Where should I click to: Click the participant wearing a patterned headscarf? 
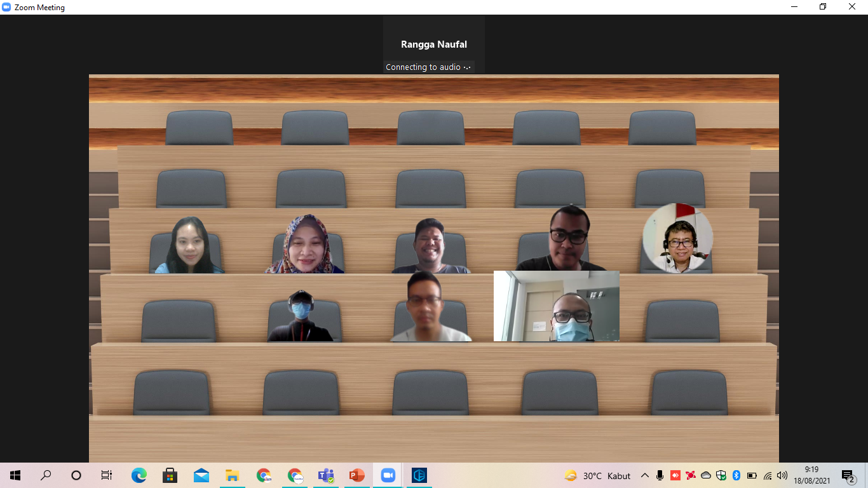pos(305,246)
